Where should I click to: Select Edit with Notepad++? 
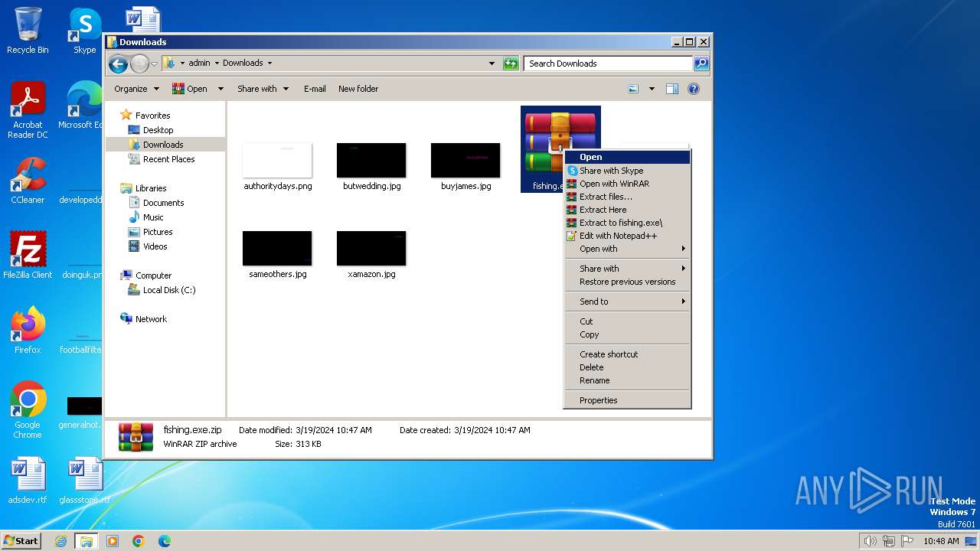point(627,236)
